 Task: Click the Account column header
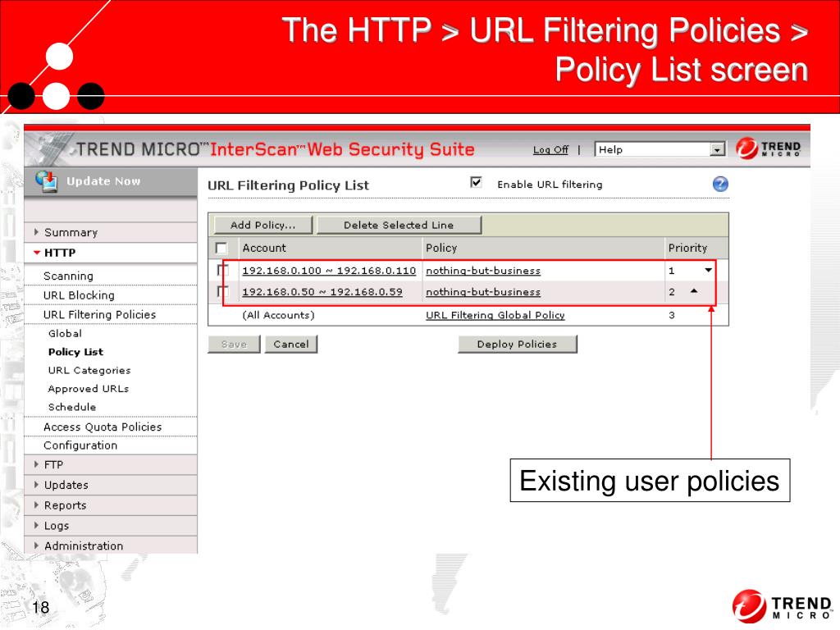coord(264,248)
